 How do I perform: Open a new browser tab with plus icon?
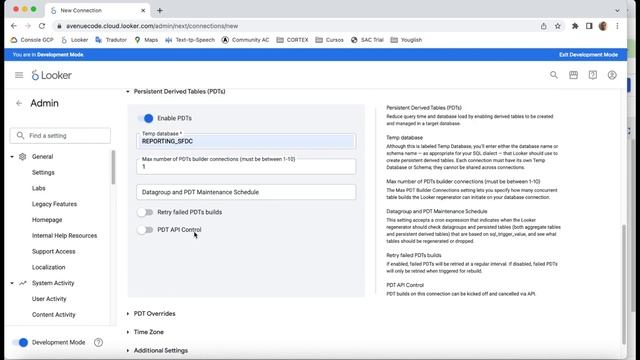pyautogui.click(x=160, y=10)
